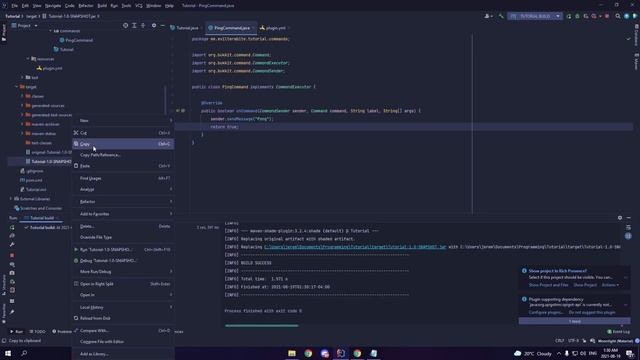Click the Windows taskbar search icon
640x360 pixels.
24,353
